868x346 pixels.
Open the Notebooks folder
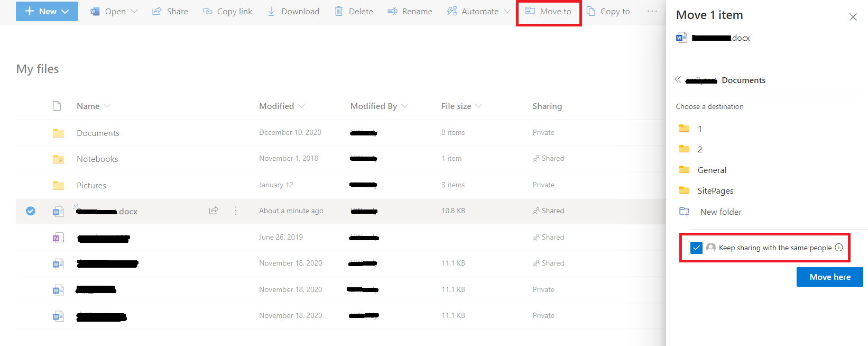97,159
